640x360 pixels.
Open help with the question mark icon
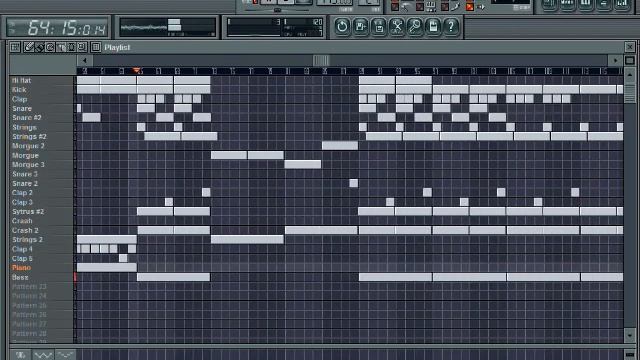tap(451, 27)
